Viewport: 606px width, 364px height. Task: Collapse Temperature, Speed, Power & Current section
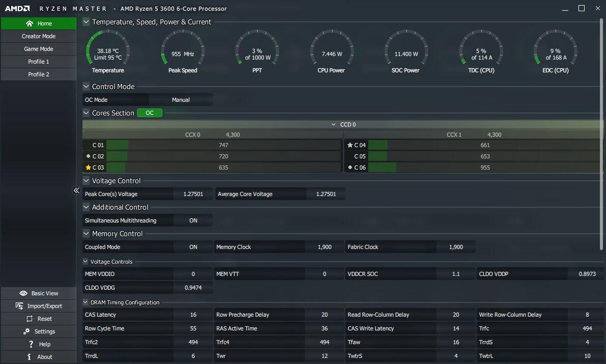(x=86, y=22)
